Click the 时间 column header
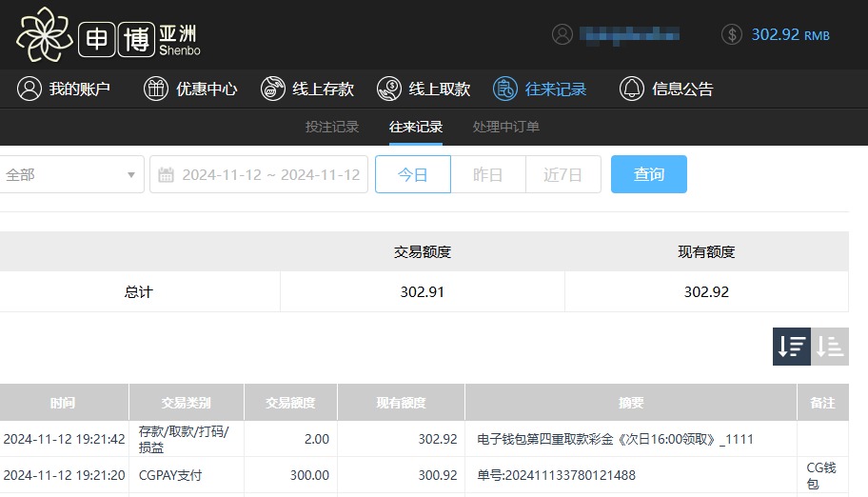The image size is (868, 497). click(x=63, y=403)
